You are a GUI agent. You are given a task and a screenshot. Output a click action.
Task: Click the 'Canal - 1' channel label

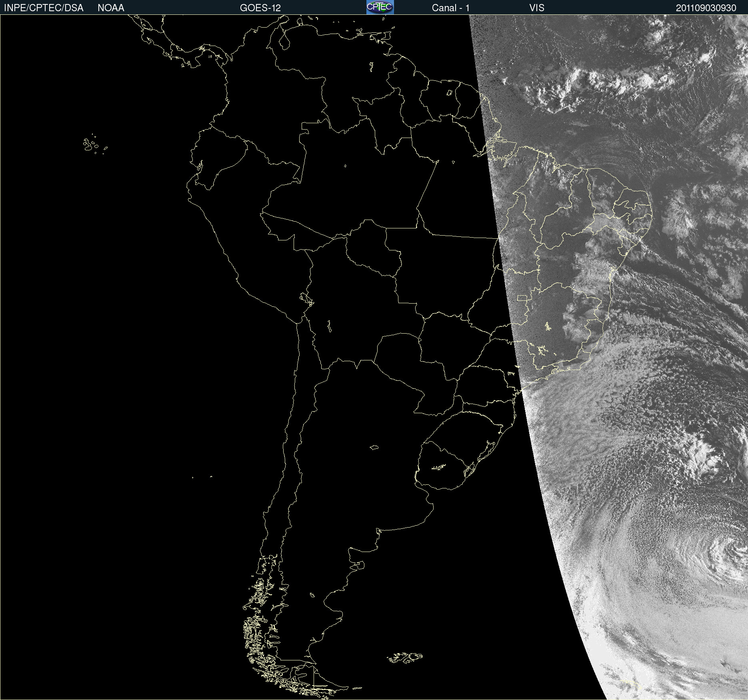451,8
